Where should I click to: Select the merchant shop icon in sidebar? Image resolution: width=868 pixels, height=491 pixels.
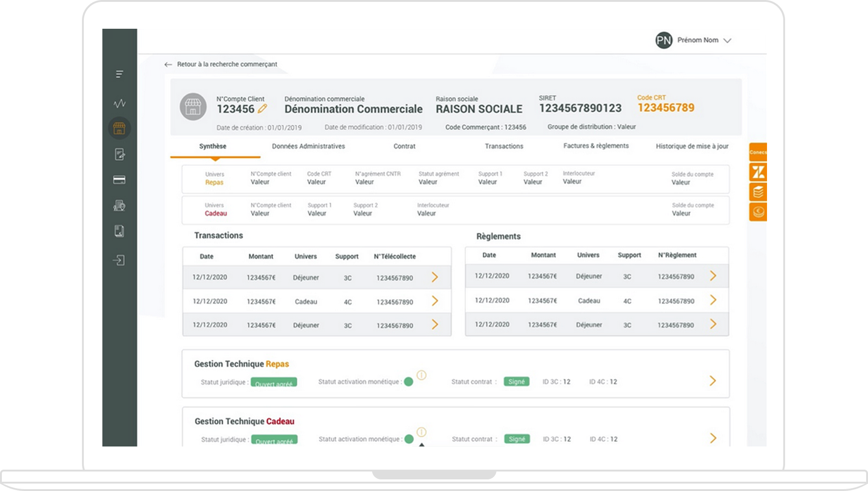pyautogui.click(x=120, y=128)
